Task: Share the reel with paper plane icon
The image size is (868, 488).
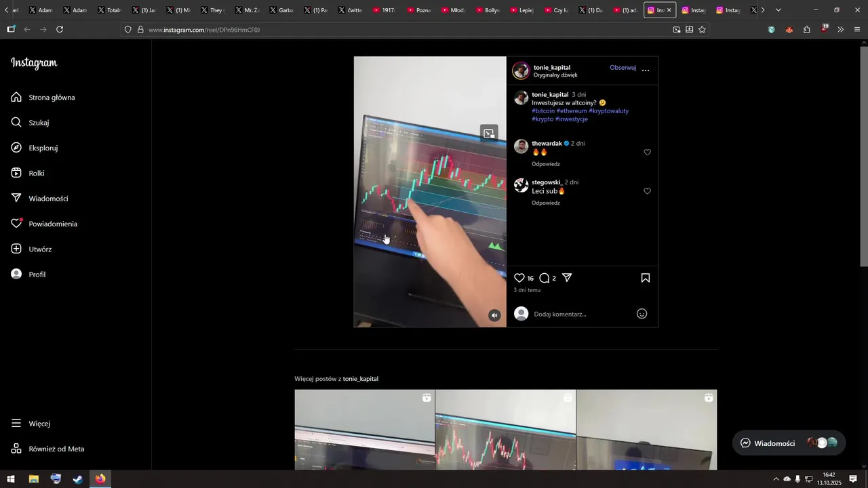Action: [567, 278]
